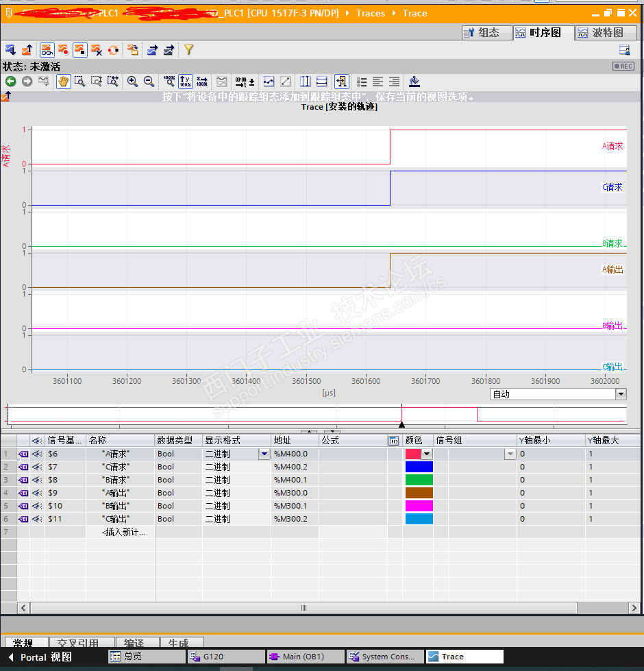This screenshot has height=671, width=644.
Task: Toggle the observe glasses monitoring icon
Action: coord(47,50)
